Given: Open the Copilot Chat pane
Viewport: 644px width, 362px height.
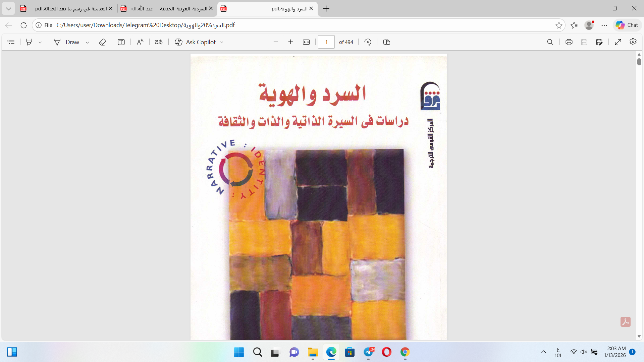Looking at the screenshot, I should 627,25.
